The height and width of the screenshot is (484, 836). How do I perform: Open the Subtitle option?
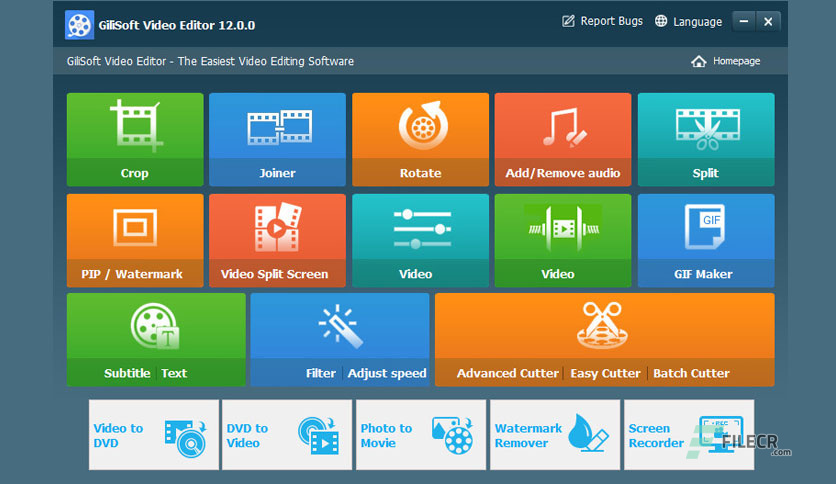(x=127, y=373)
